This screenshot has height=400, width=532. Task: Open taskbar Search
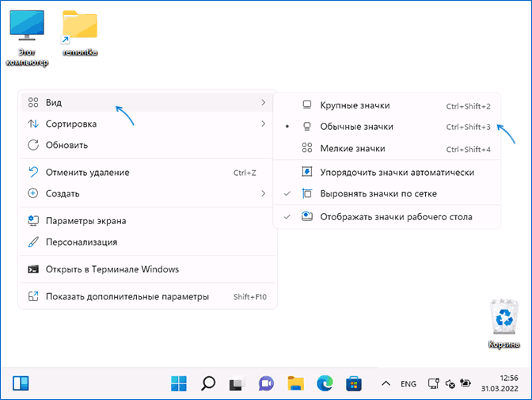(x=208, y=383)
